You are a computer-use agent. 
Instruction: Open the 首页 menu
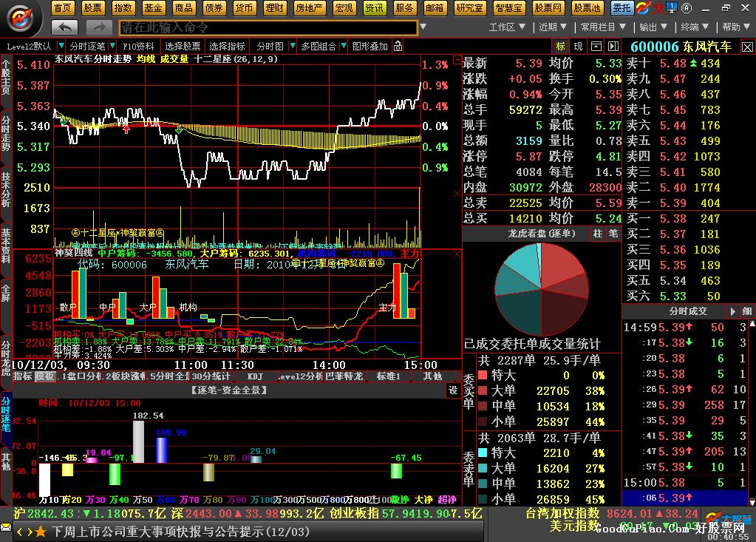[x=63, y=7]
